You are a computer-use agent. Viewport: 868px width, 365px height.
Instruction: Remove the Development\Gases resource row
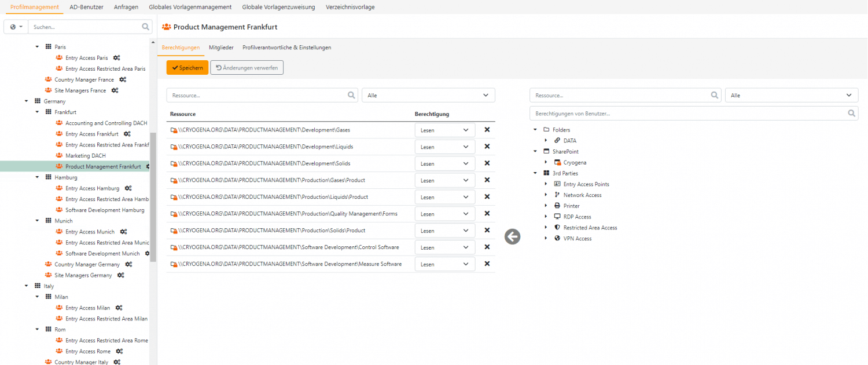(487, 130)
